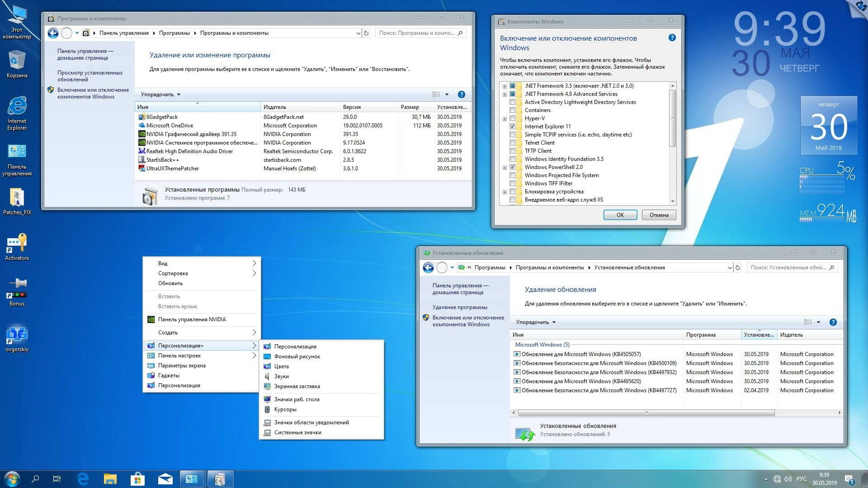
Task: Open Microsoft Edge from the taskbar
Action: (x=83, y=479)
